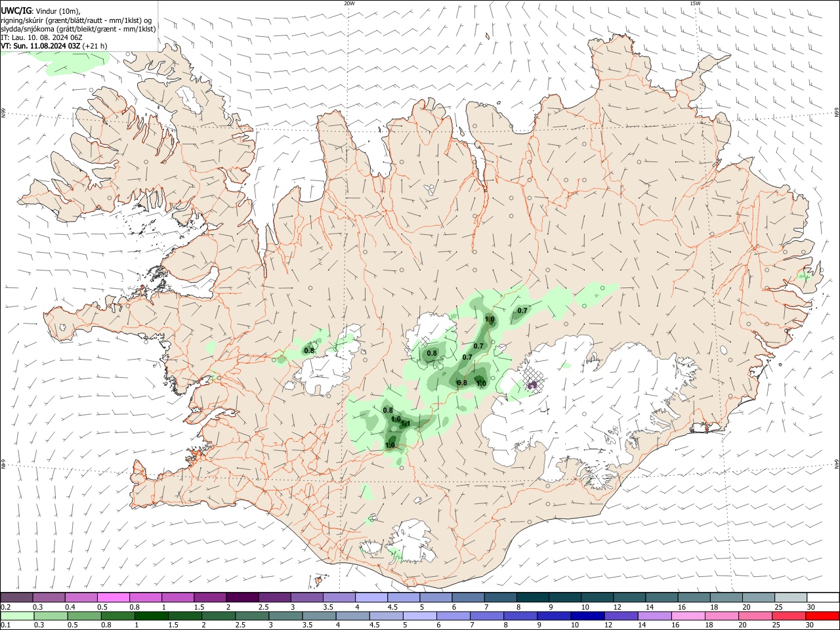Click upper legend grey swatch at 20
Screen dimensions: 840x630
coord(758,597)
